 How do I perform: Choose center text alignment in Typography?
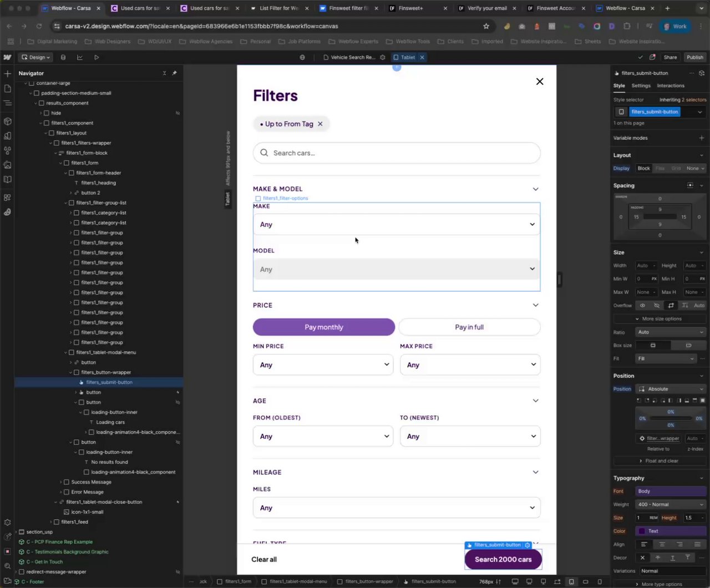[662, 545]
